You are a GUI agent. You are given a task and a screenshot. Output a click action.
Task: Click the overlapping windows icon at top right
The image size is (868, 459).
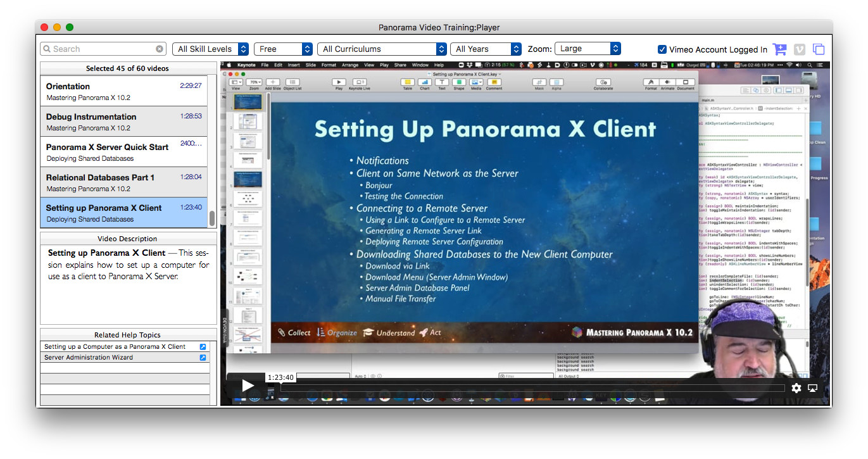pyautogui.click(x=819, y=49)
